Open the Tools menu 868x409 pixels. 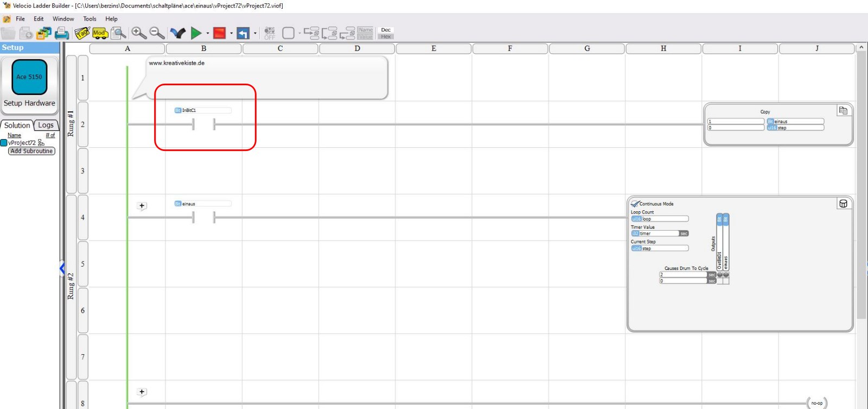(x=90, y=19)
